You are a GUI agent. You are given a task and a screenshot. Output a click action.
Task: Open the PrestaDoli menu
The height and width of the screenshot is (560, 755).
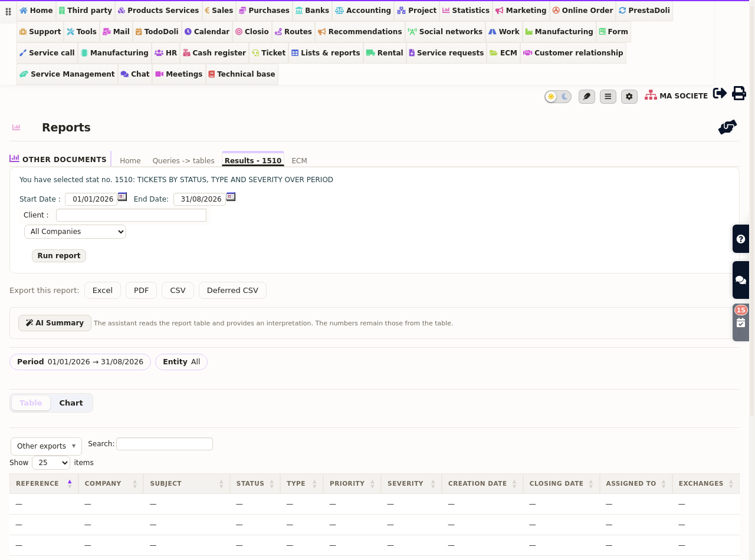coord(645,11)
